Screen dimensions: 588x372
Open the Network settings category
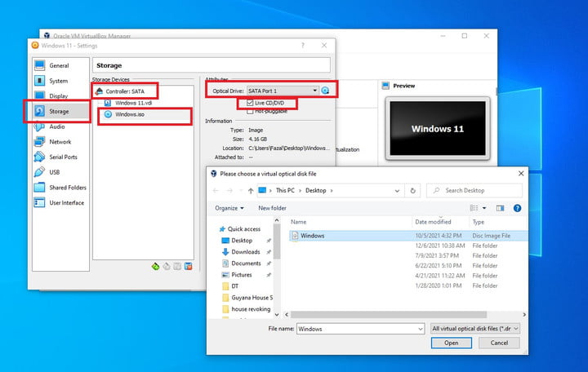[60, 142]
